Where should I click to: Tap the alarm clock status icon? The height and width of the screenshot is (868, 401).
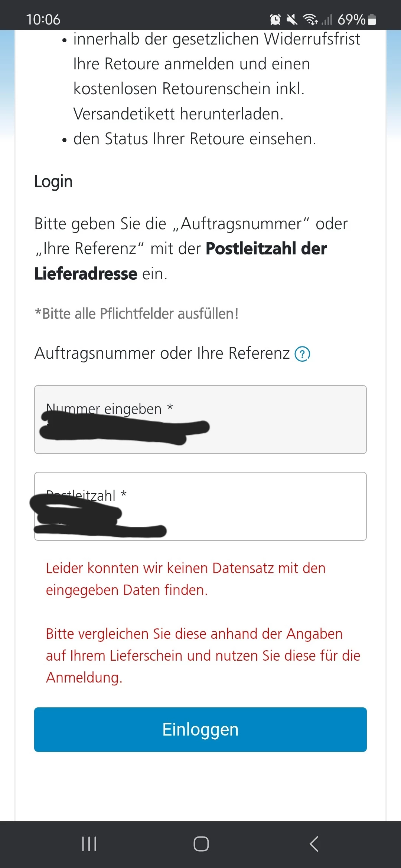coord(275,19)
